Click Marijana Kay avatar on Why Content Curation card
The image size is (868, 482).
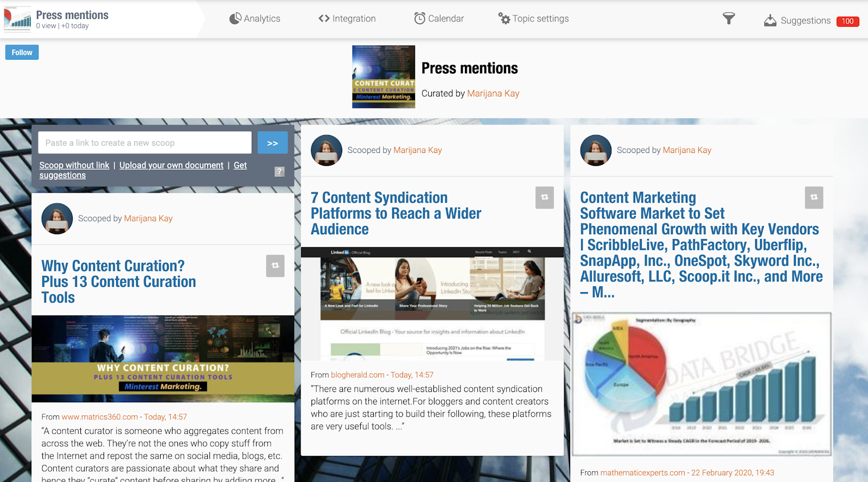(x=57, y=218)
